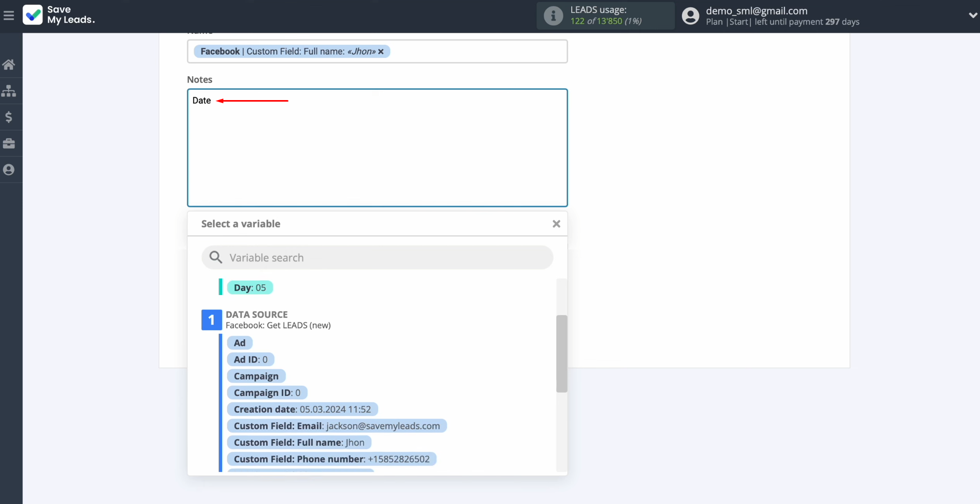Click the Variable search input
The height and width of the screenshot is (504, 980).
point(377,257)
